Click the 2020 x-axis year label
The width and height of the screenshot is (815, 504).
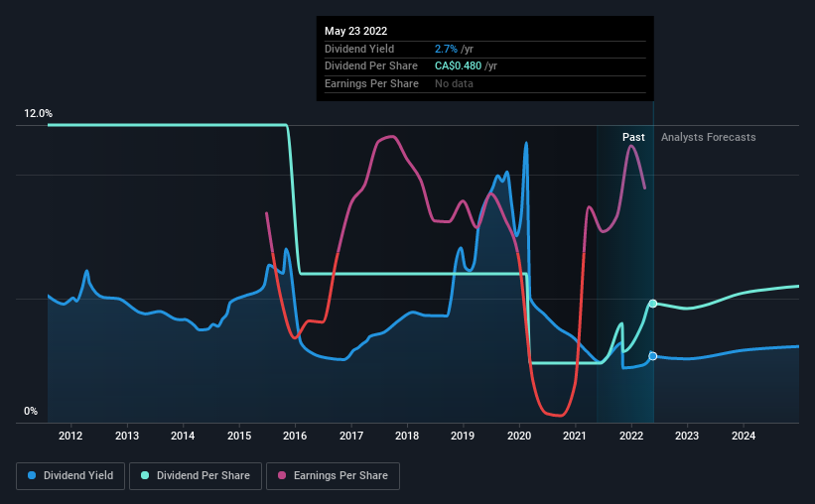519,436
